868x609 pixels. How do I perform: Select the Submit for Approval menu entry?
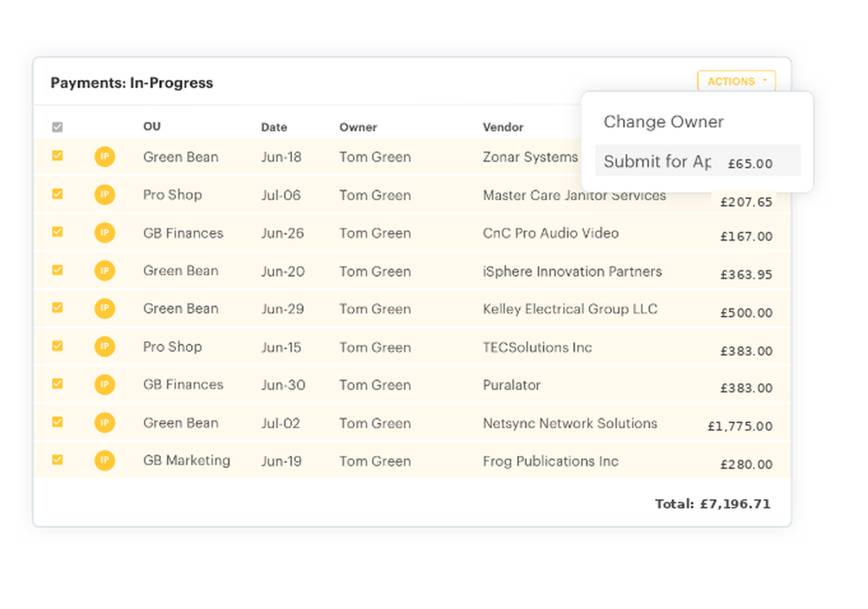coord(698,161)
